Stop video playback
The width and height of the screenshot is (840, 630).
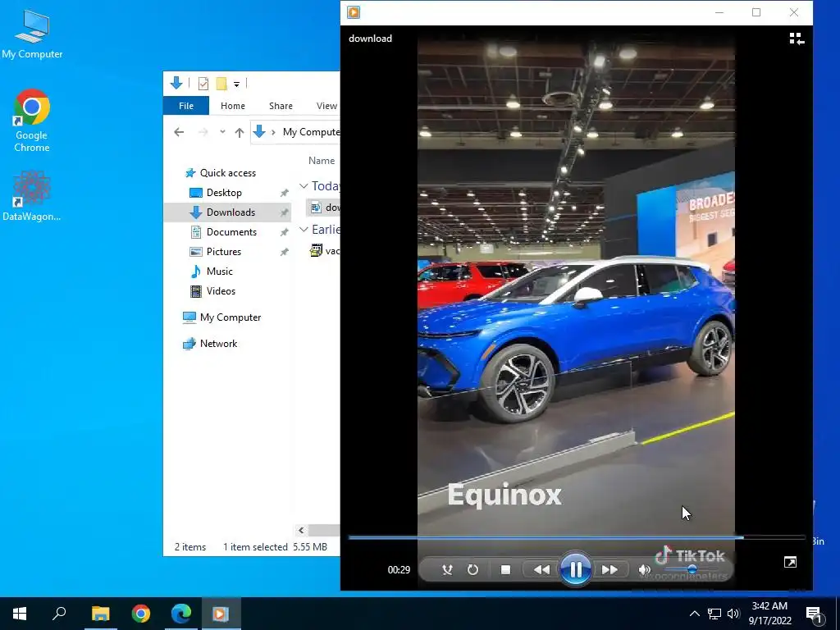[x=505, y=569]
